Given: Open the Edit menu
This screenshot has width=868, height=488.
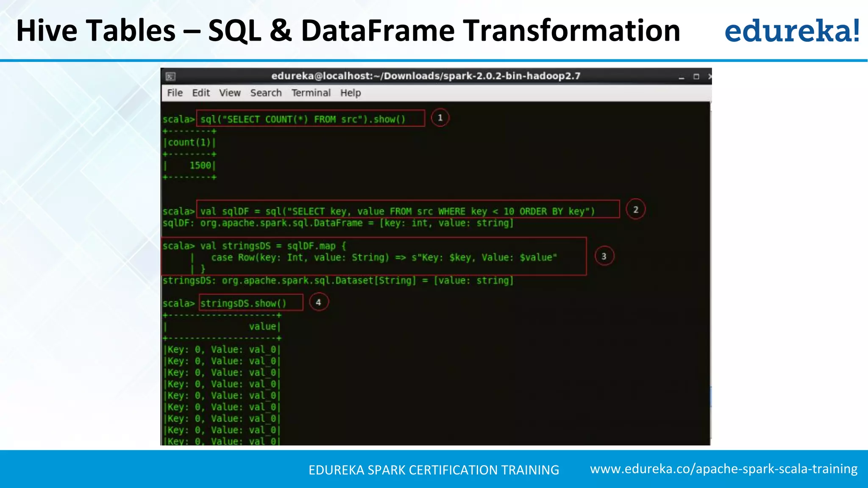Looking at the screenshot, I should coord(201,93).
